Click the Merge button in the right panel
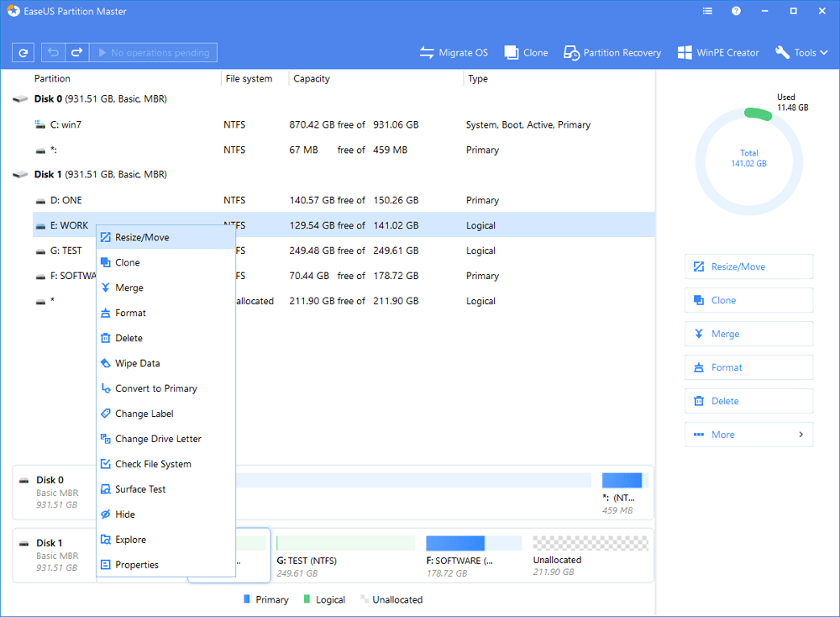The image size is (840, 617). [x=748, y=334]
